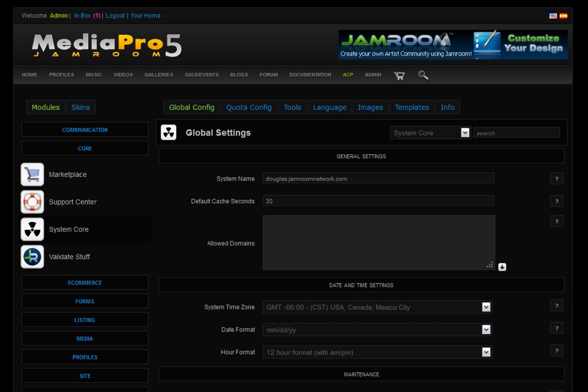The height and width of the screenshot is (392, 588).
Task: Click the Logout link
Action: pyautogui.click(x=115, y=16)
